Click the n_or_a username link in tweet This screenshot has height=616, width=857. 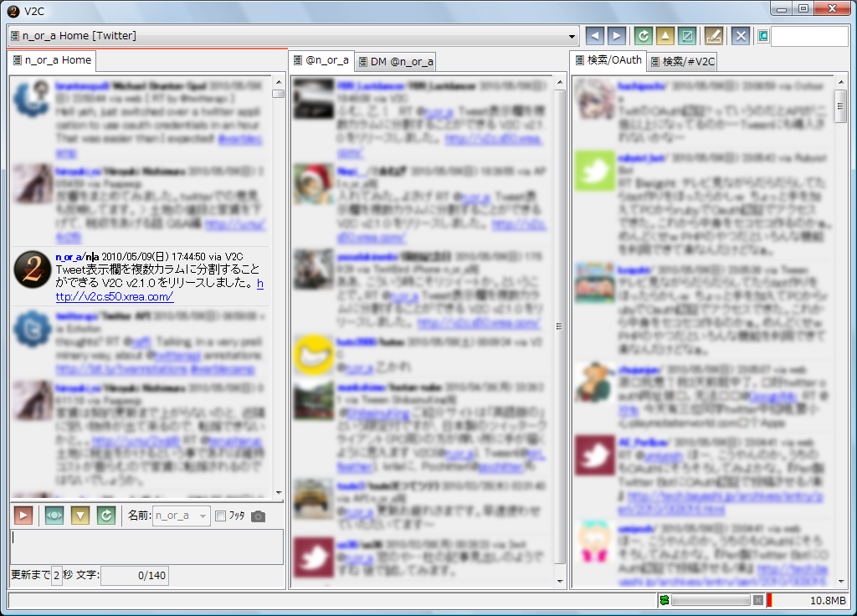[x=69, y=257]
